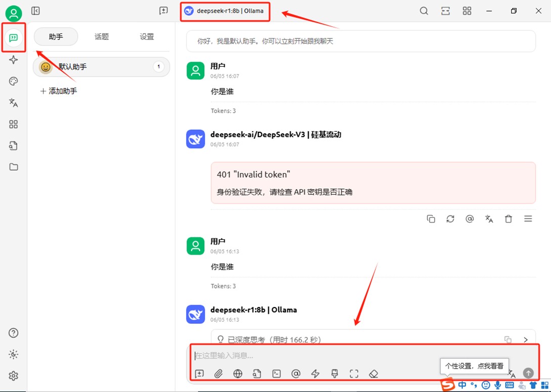Click deepseek-r1:8b | Ollama message header name
This screenshot has width=551, height=392.
pos(254,310)
